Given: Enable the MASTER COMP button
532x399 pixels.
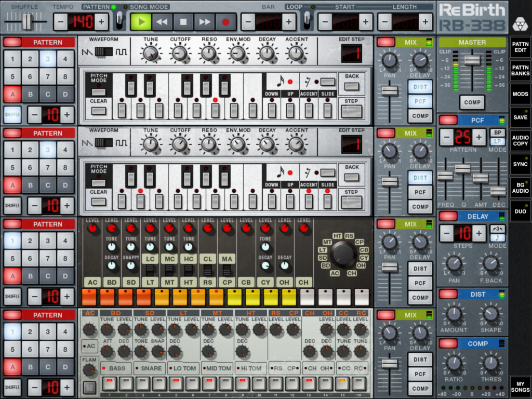Looking at the screenshot, I should 472,102.
